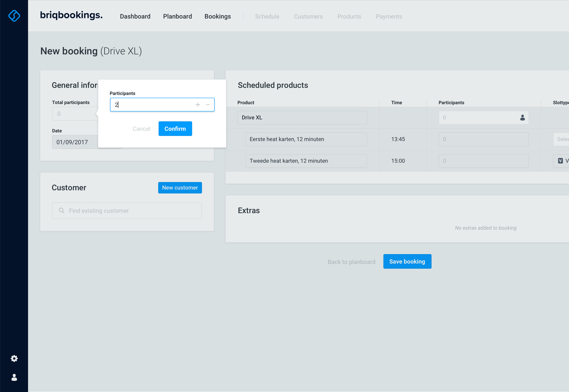Follow the Back to planboard link
The image size is (569, 392).
click(351, 262)
